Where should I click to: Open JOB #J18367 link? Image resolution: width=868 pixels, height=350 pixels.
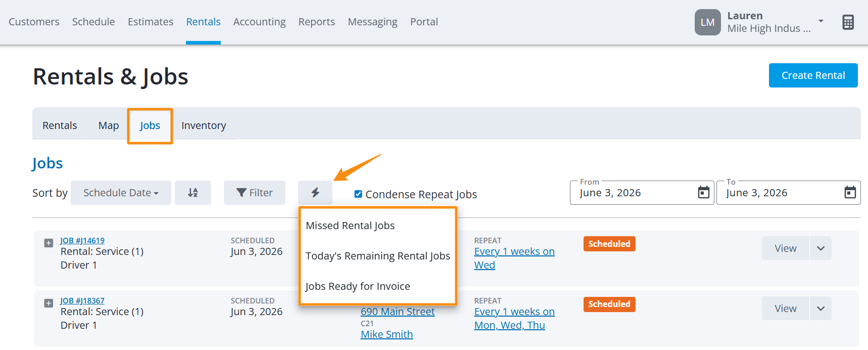point(82,301)
